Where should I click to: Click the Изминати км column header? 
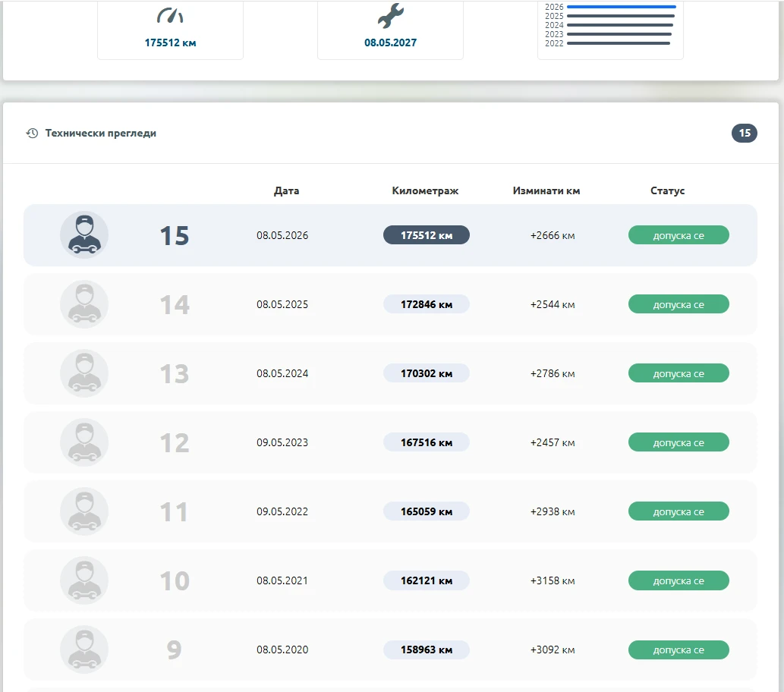546,190
